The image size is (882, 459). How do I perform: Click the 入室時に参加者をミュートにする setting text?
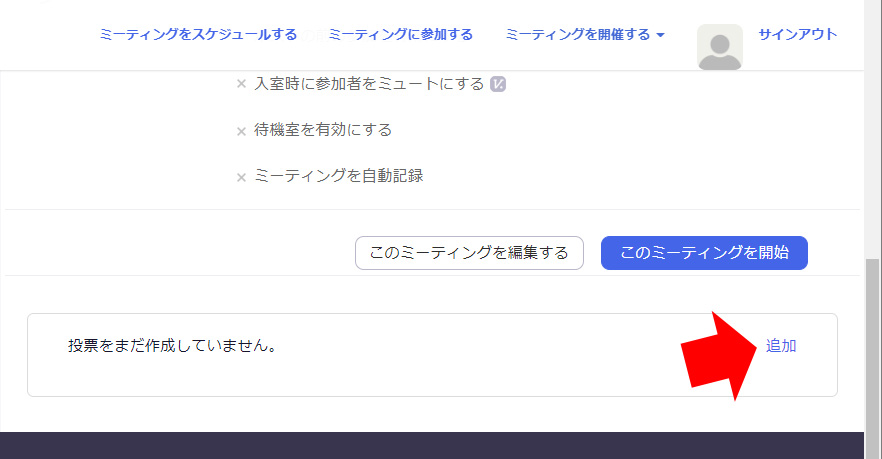click(369, 84)
